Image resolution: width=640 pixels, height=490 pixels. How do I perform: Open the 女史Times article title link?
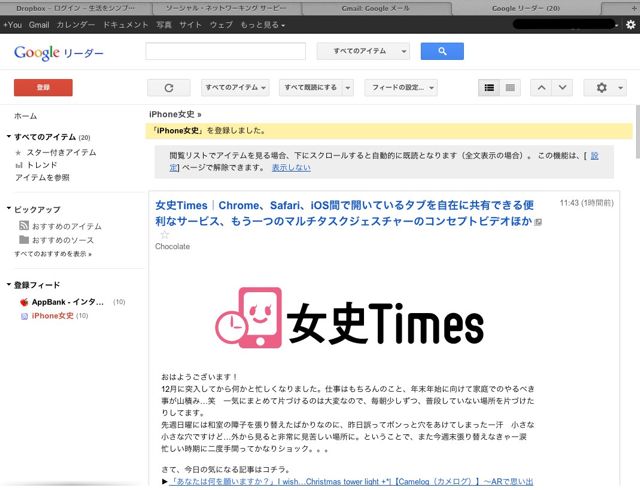pyautogui.click(x=344, y=213)
